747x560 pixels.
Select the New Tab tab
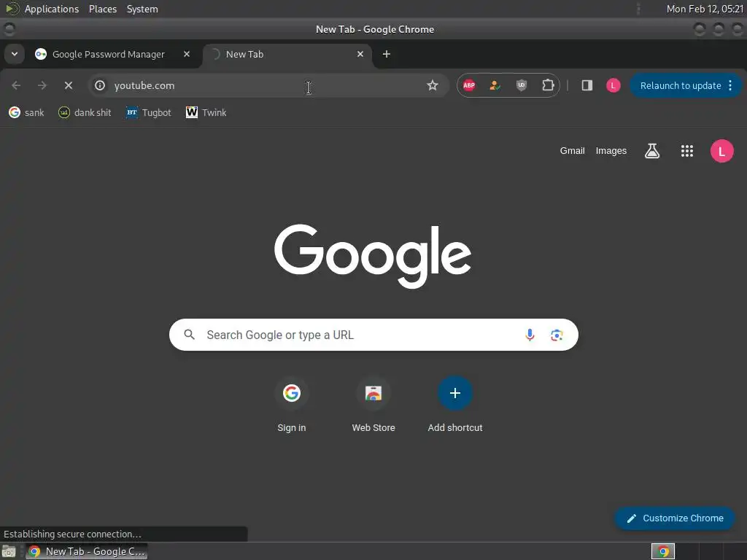pos(287,54)
